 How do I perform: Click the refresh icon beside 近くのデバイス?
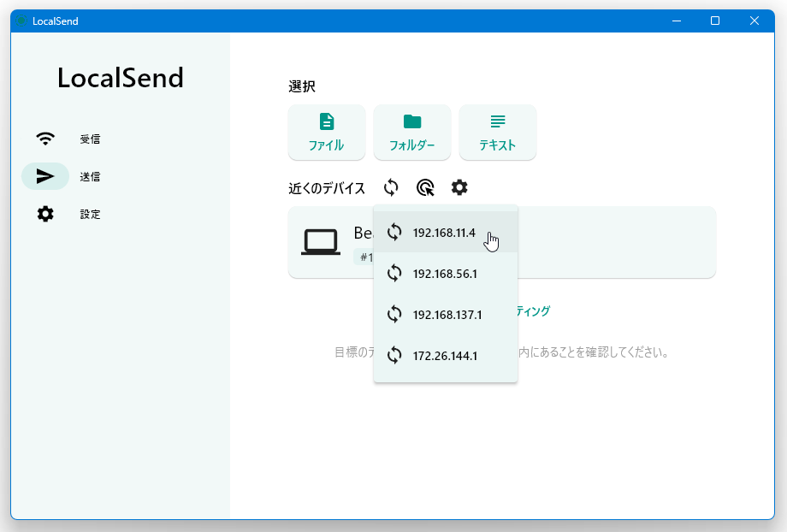pyautogui.click(x=391, y=187)
